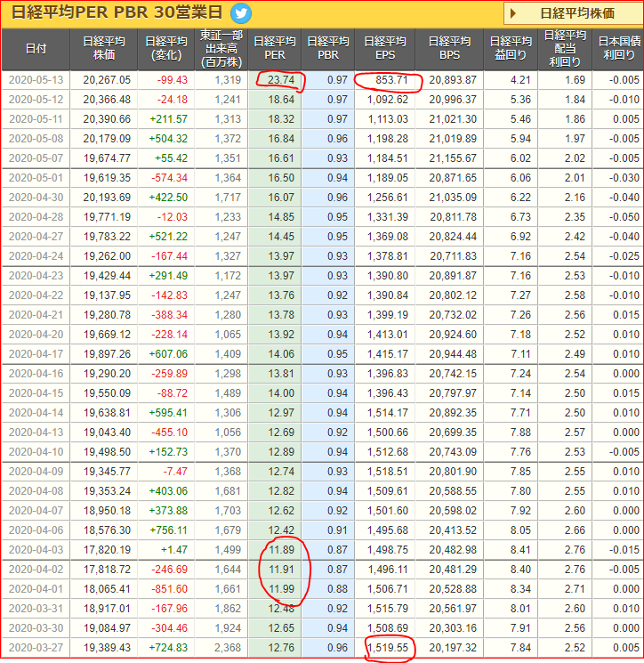Select the PER value 23.74

click(280, 80)
